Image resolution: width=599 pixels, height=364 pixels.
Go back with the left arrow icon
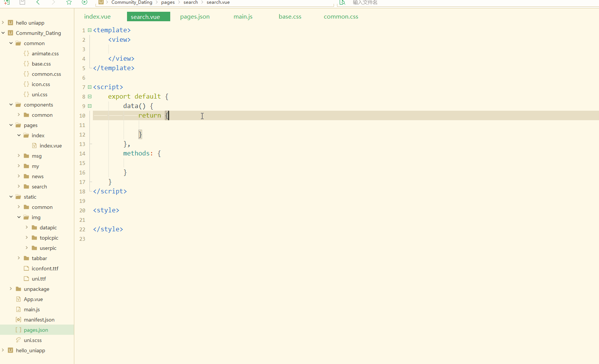(x=38, y=2)
